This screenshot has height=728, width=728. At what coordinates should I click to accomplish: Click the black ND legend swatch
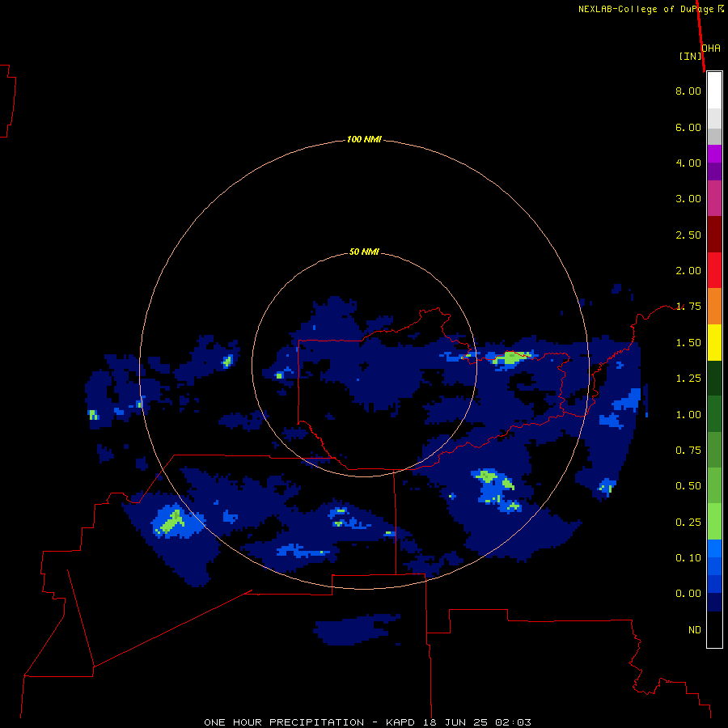click(x=714, y=629)
